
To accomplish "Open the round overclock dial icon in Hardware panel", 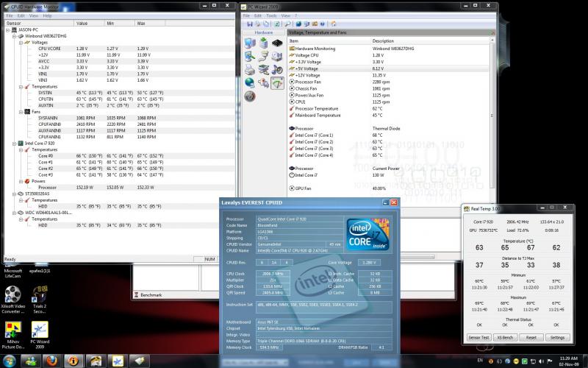I will click(250, 96).
